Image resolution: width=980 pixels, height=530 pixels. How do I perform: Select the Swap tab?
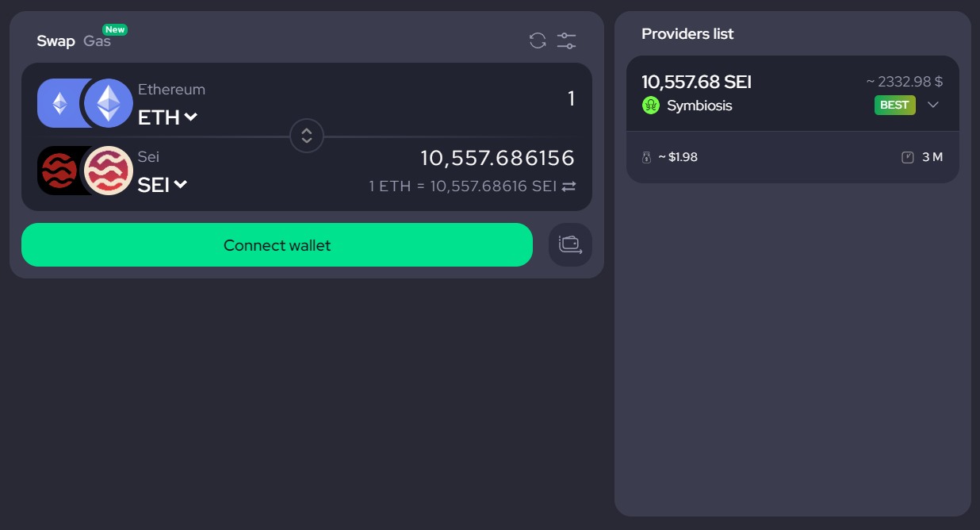coord(56,40)
